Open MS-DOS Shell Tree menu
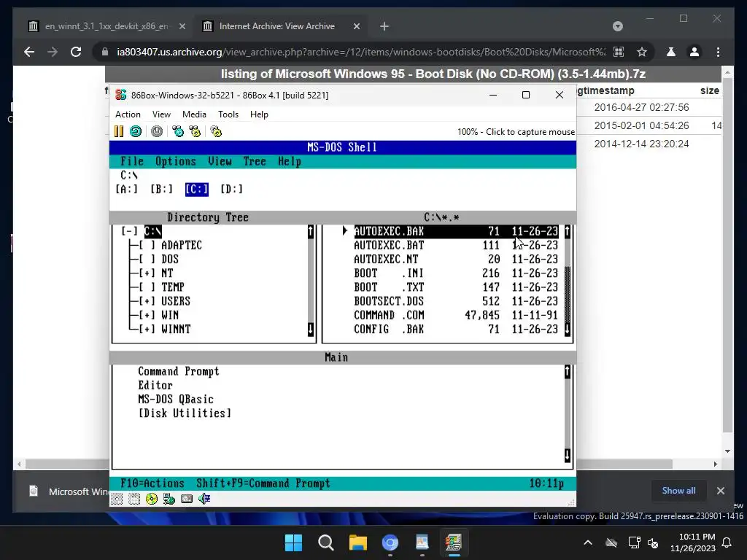Viewport: 747px width, 560px height. click(255, 161)
